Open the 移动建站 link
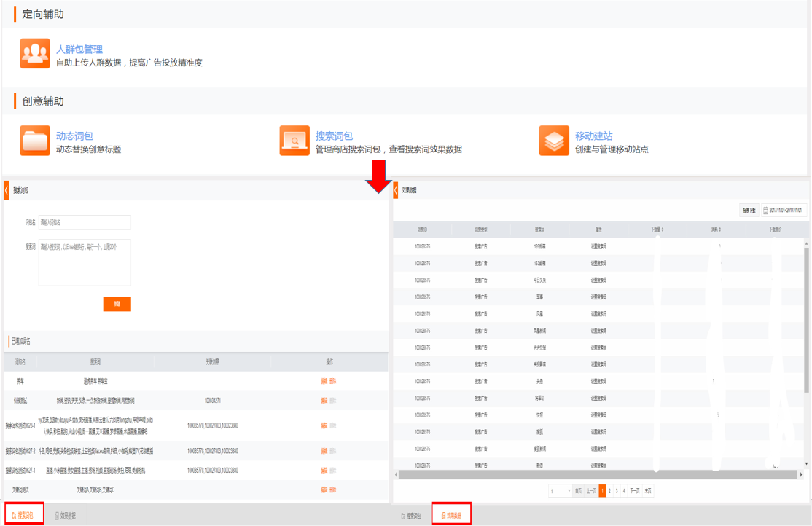This screenshot has height=526, width=812. tap(593, 136)
